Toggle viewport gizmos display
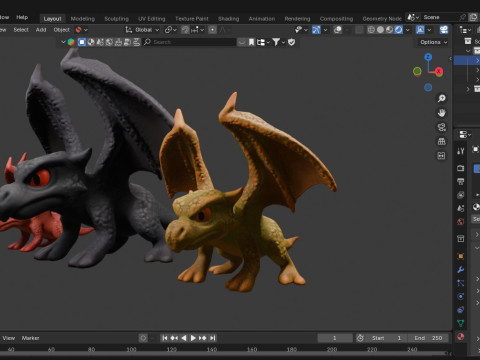 point(316,30)
